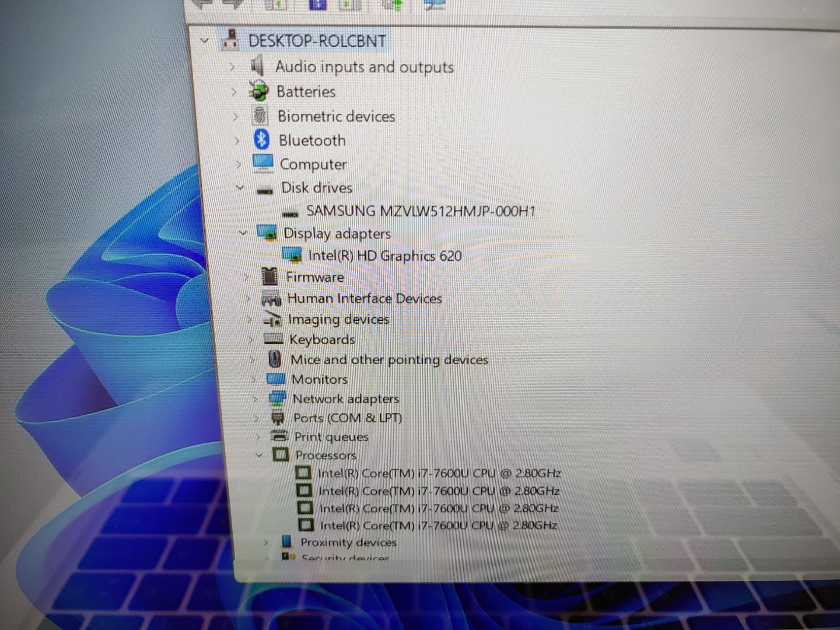Expand the Print queues category
This screenshot has height=630, width=840.
pyautogui.click(x=258, y=436)
